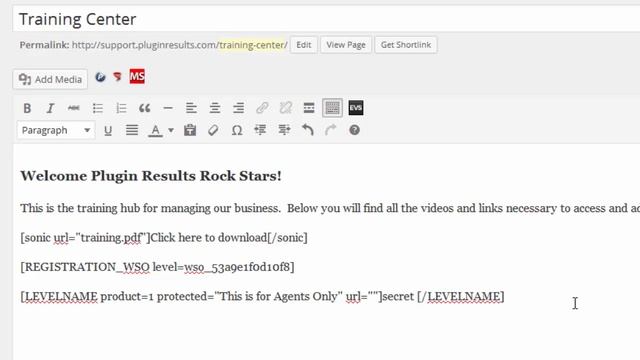Click the Add Media button

pos(50,79)
